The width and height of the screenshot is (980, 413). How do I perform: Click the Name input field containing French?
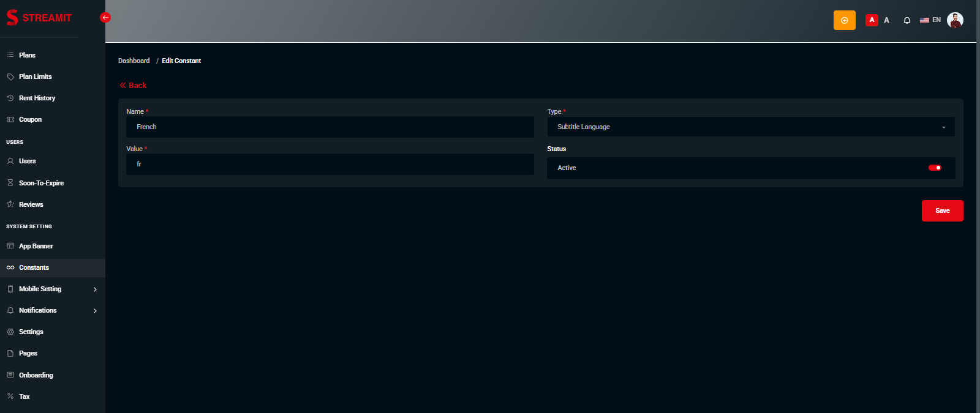330,127
